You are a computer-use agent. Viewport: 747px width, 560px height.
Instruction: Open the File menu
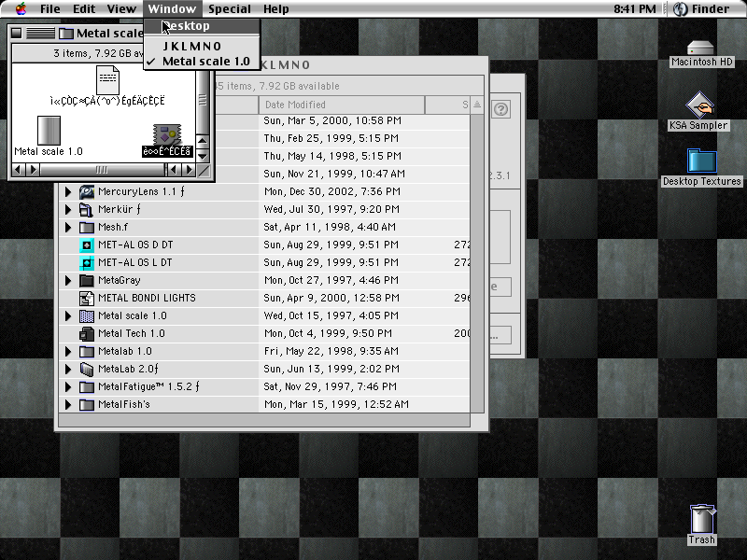(x=50, y=8)
